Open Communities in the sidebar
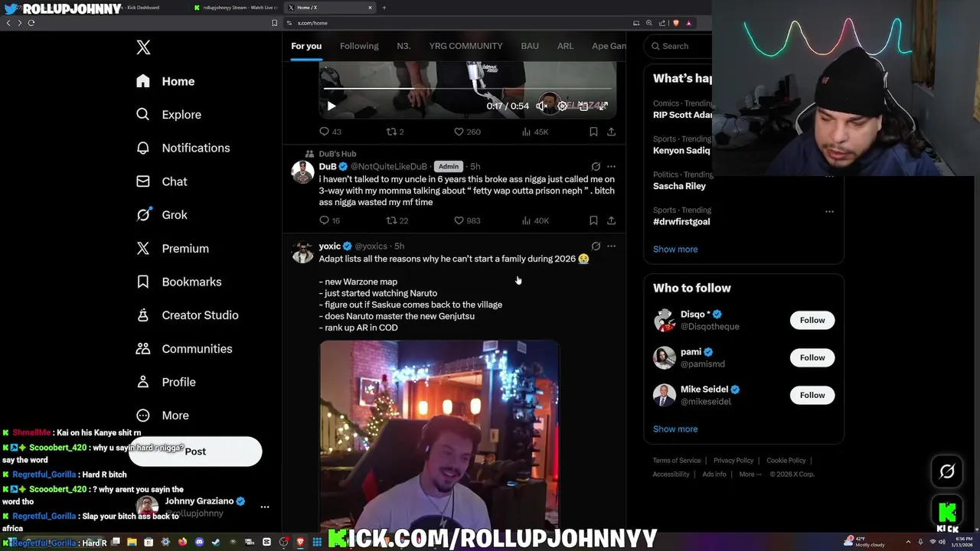980x551 pixels. [x=185, y=349]
